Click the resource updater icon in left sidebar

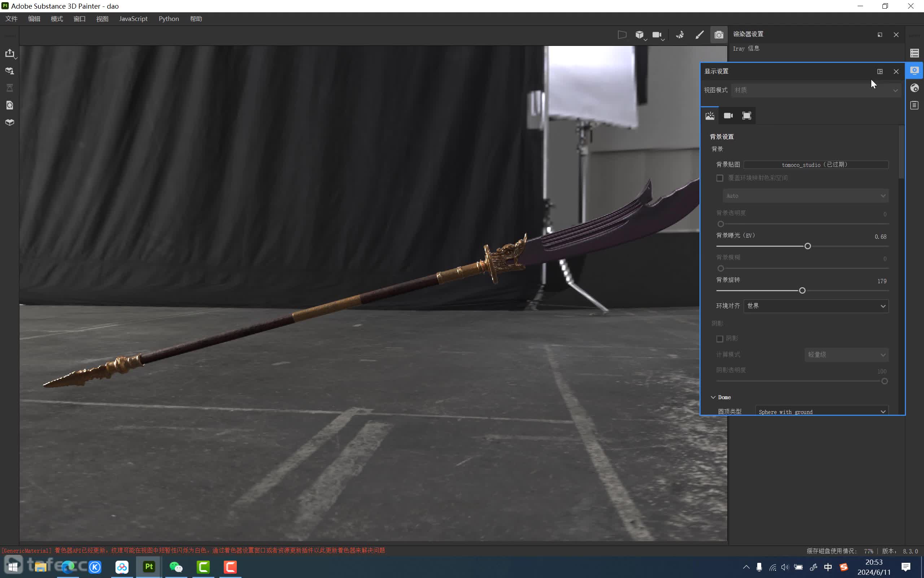coord(10,105)
